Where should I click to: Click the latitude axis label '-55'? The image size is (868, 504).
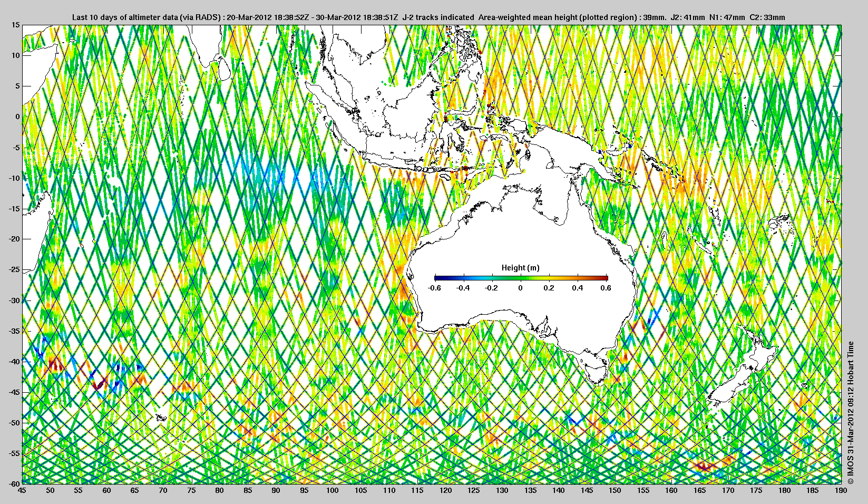(x=14, y=453)
